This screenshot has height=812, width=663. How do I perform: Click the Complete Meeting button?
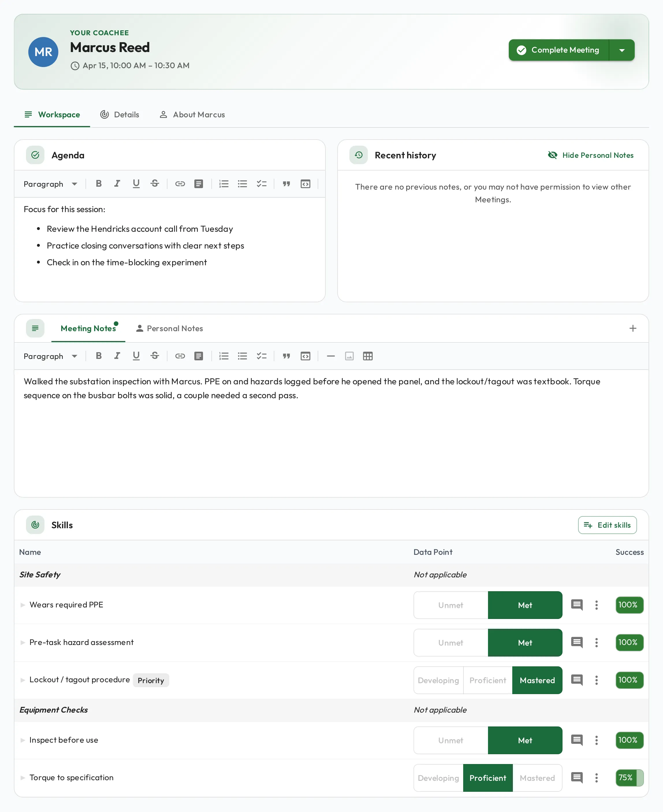(559, 50)
